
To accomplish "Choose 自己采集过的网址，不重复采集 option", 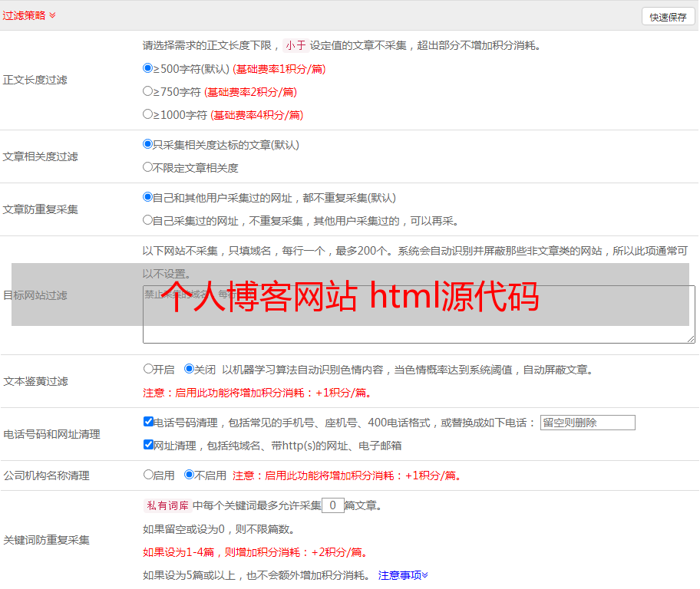I will (148, 220).
